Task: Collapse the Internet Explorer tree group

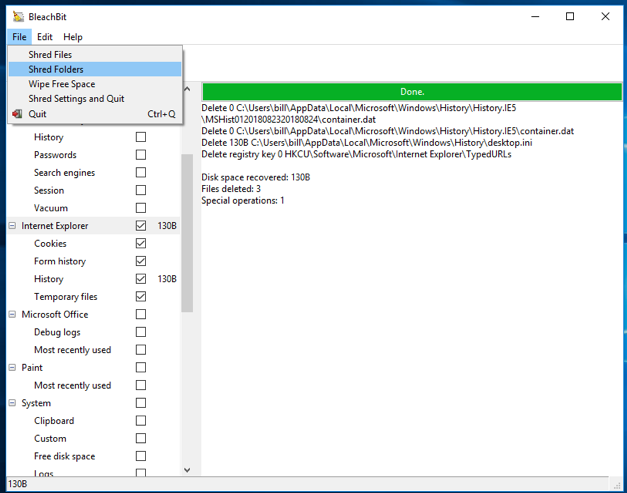Action: (12, 226)
